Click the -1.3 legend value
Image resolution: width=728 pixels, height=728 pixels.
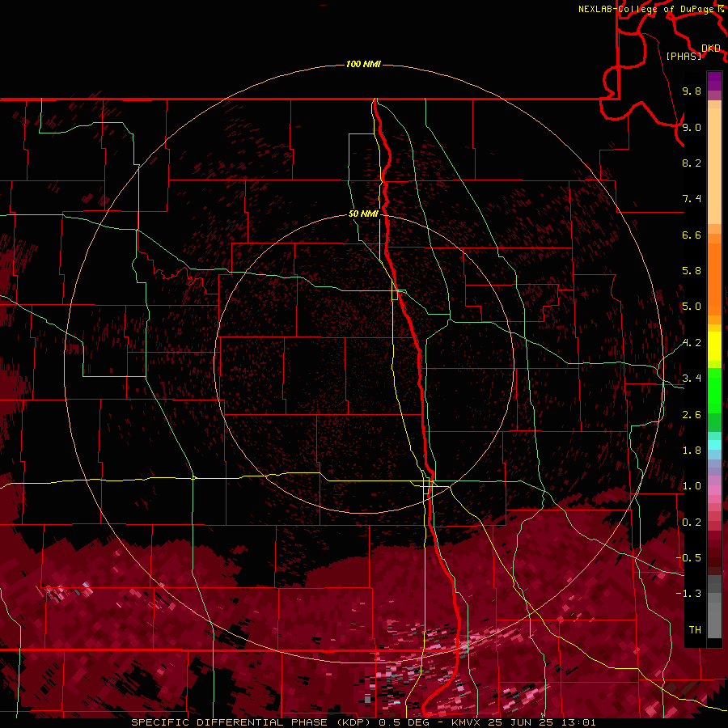[688, 594]
